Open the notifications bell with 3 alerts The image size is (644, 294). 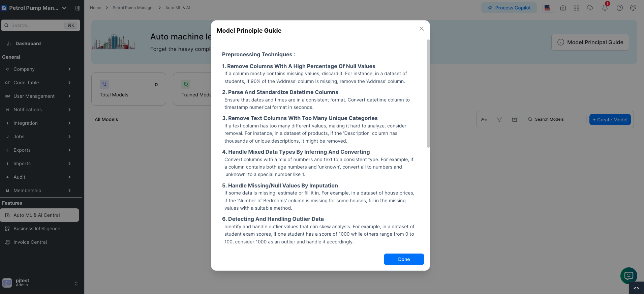[x=605, y=7]
